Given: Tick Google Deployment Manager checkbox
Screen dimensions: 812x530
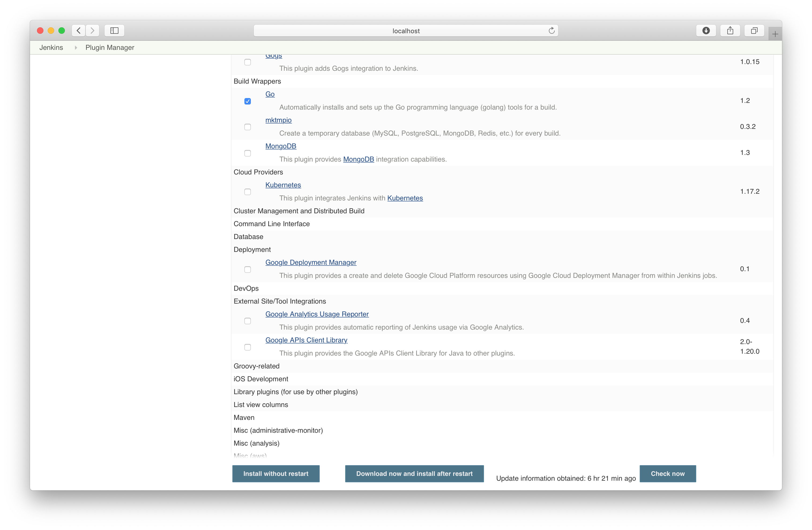Looking at the screenshot, I should (248, 270).
